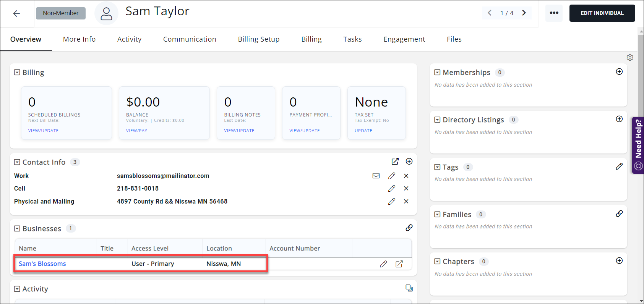Collapse the Billing section
This screenshot has height=304, width=644.
coord(17,72)
